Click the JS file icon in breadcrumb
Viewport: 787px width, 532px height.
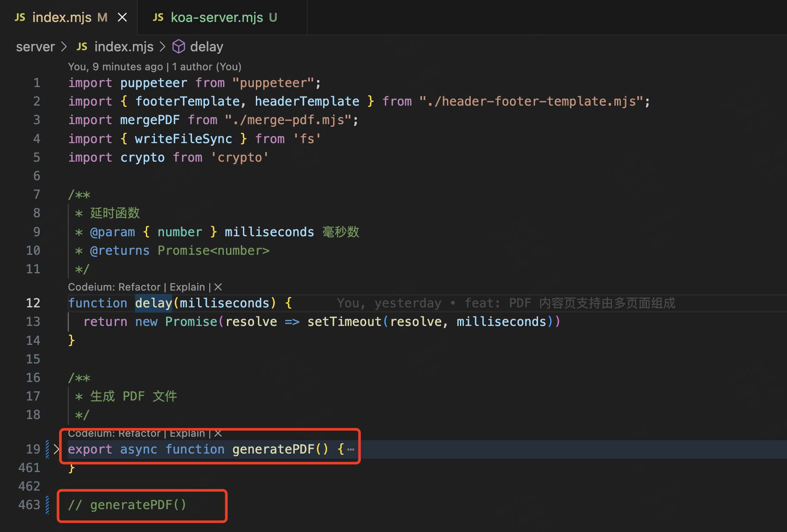pyautogui.click(x=82, y=47)
